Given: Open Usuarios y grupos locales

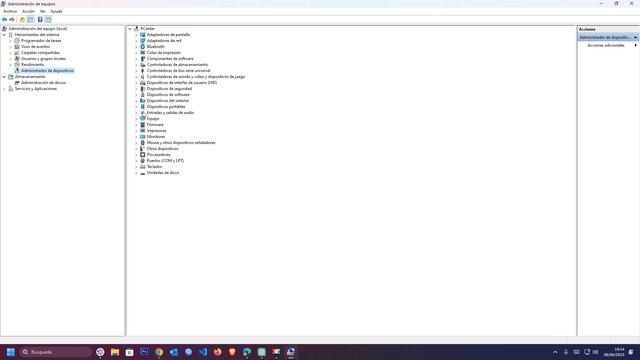Looking at the screenshot, I should pyautogui.click(x=43, y=59).
